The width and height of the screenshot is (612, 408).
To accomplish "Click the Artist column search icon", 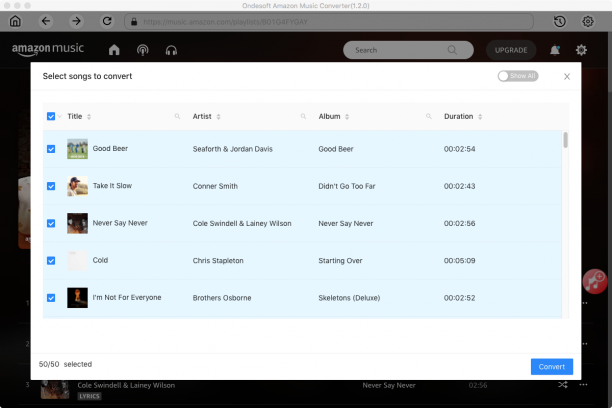I will 303,116.
